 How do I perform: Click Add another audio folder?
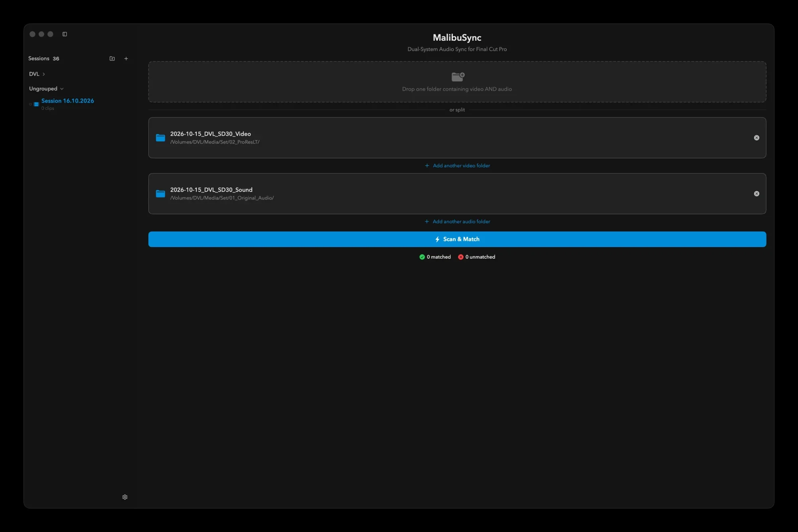pyautogui.click(x=457, y=222)
